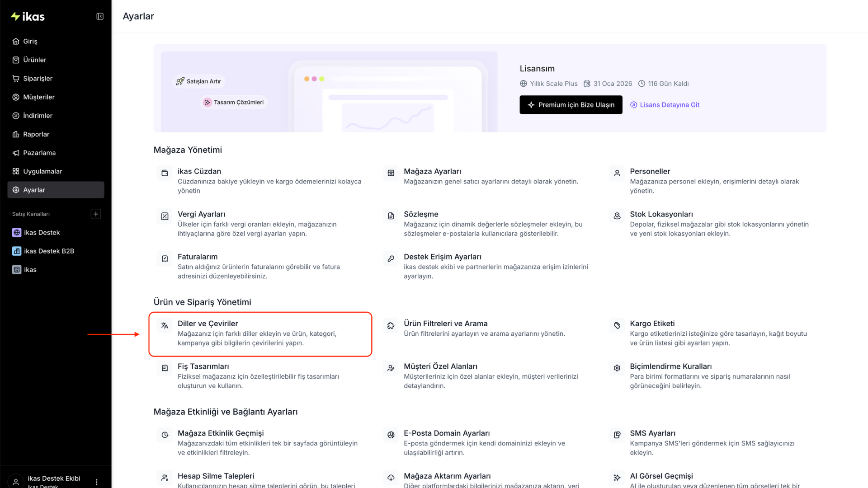
Task: Click the Destek Erişim Ayarları key icon
Action: [391, 258]
